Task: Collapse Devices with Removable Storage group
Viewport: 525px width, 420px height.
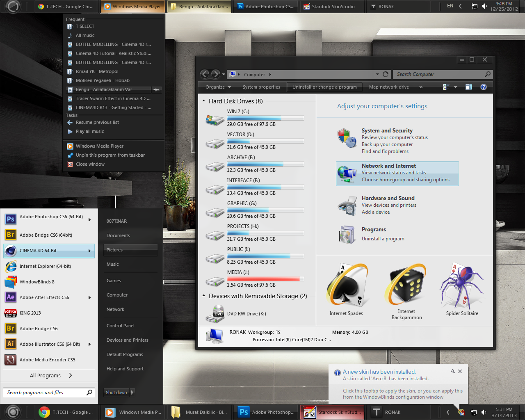Action: point(204,296)
